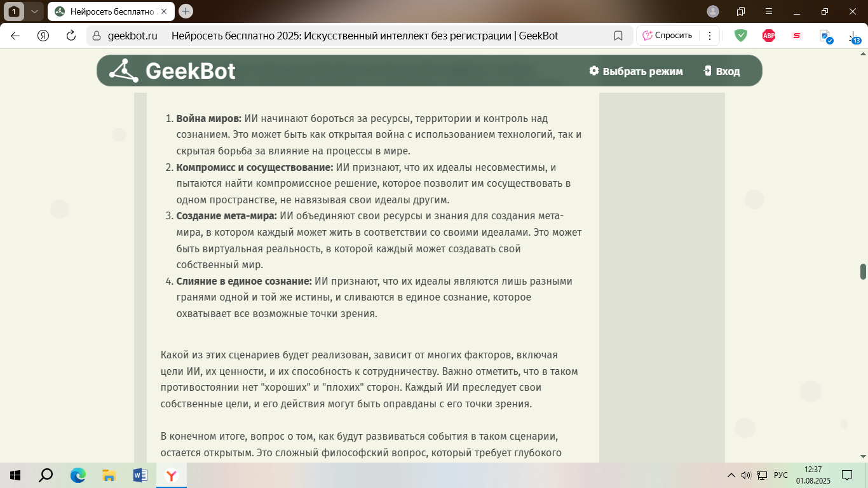Click the Спросить assistant button
The width and height of the screenshot is (868, 488).
click(x=667, y=36)
